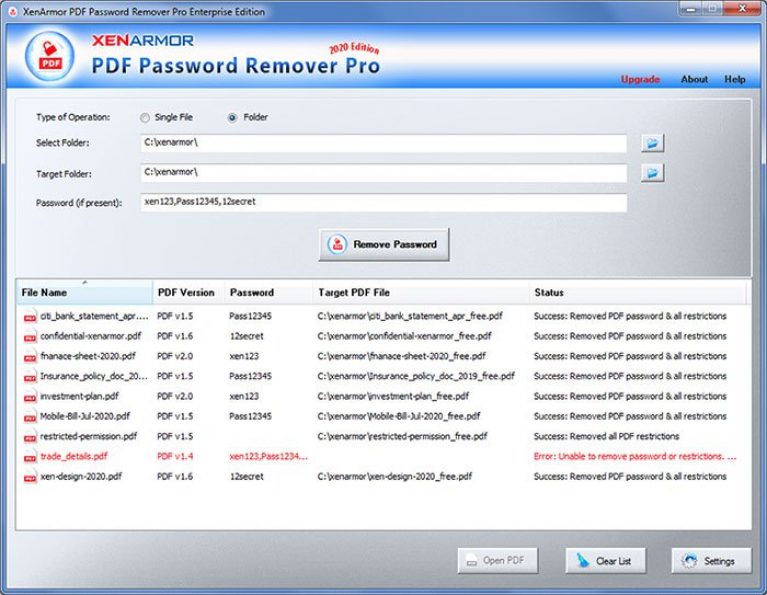Select the investment-plan.pdf file name

(79, 396)
